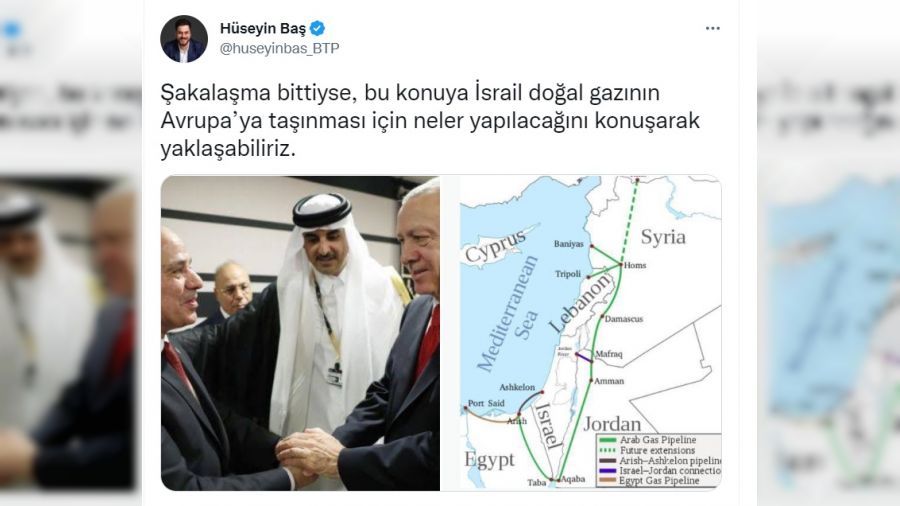Screen dimensions: 900x506
Task: Open the Hüseyin Baş display name link
Action: click(x=263, y=28)
